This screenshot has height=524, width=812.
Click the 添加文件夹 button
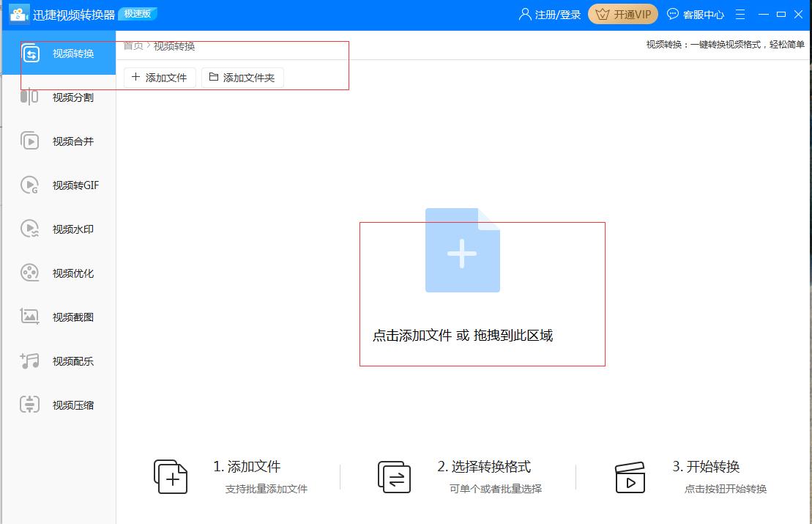coord(242,77)
